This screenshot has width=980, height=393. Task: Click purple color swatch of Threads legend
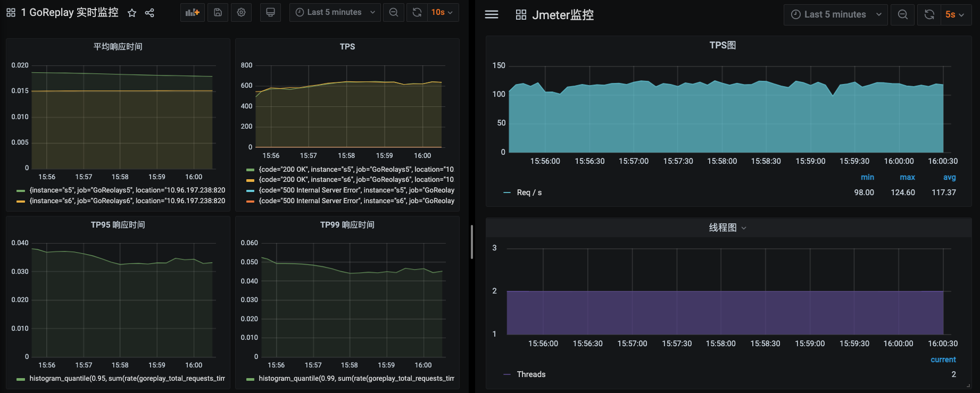click(507, 374)
